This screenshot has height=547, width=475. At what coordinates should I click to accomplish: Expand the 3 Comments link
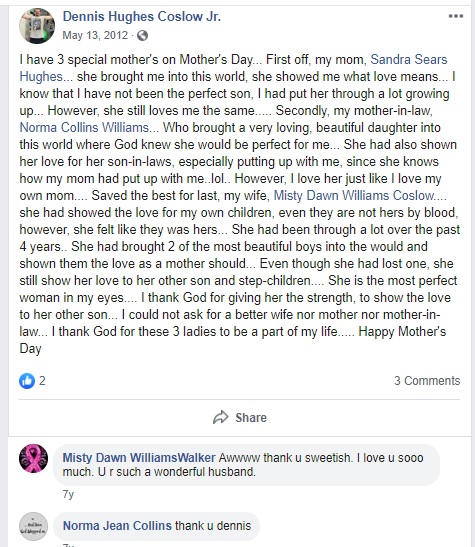click(427, 381)
